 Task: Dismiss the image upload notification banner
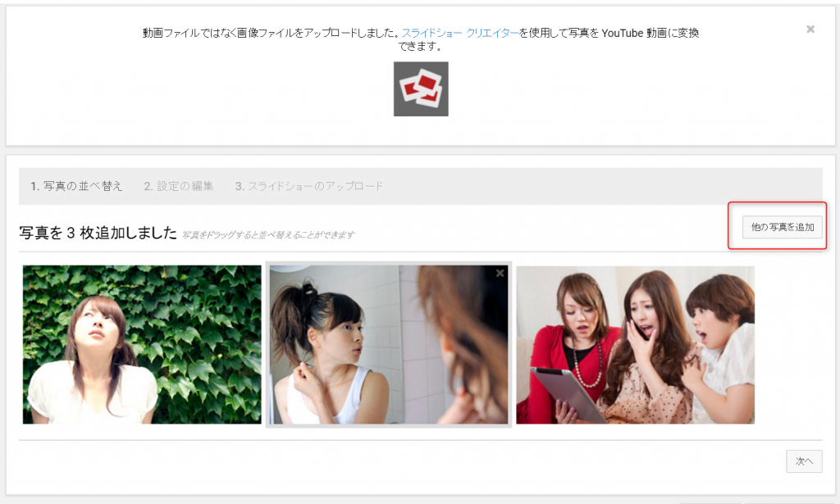click(x=810, y=29)
